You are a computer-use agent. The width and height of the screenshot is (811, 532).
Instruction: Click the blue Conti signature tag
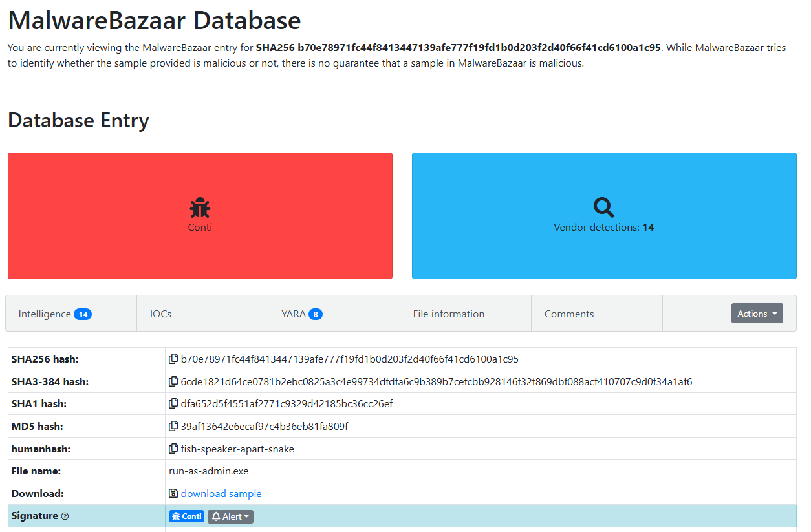click(x=186, y=516)
